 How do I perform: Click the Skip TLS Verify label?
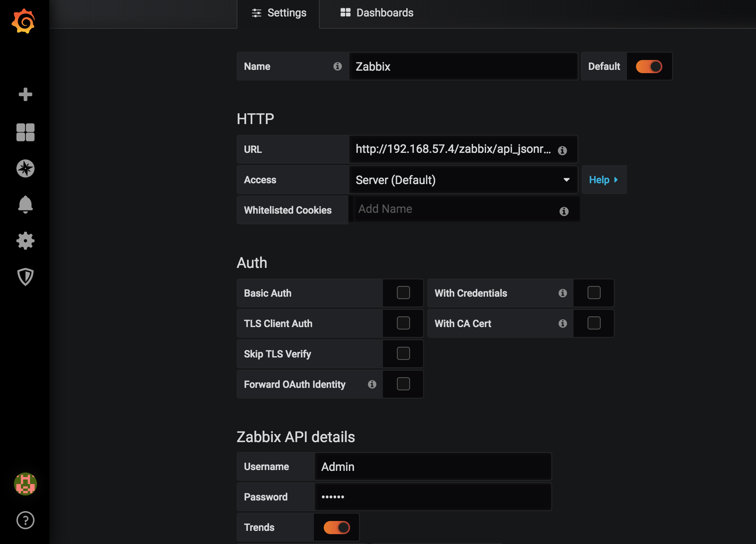(277, 354)
